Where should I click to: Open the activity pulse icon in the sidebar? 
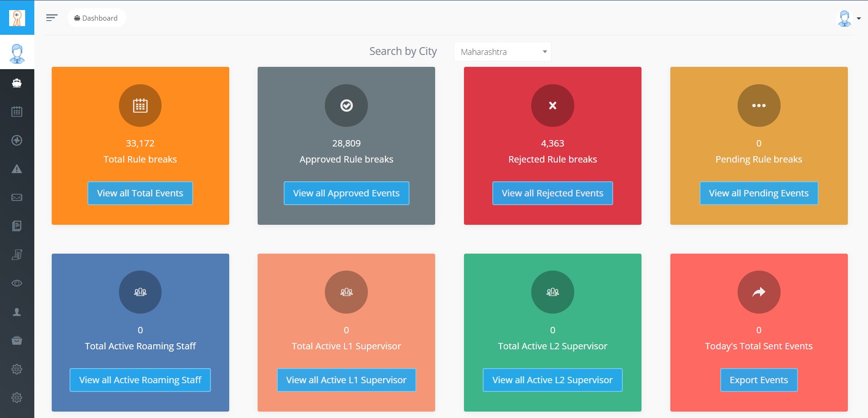[17, 140]
